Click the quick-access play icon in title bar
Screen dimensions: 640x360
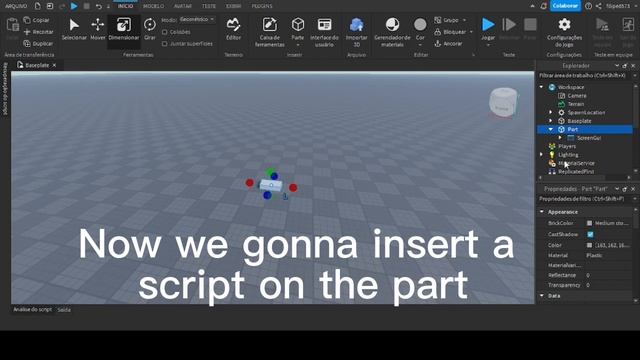(x=74, y=6)
